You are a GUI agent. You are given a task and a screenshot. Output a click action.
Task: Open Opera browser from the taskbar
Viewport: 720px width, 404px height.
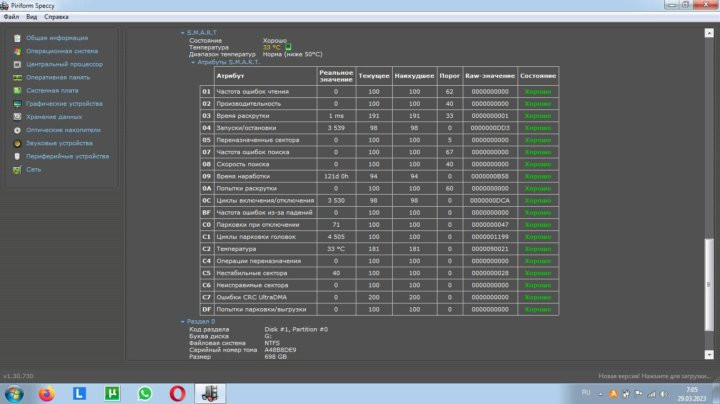tap(177, 393)
